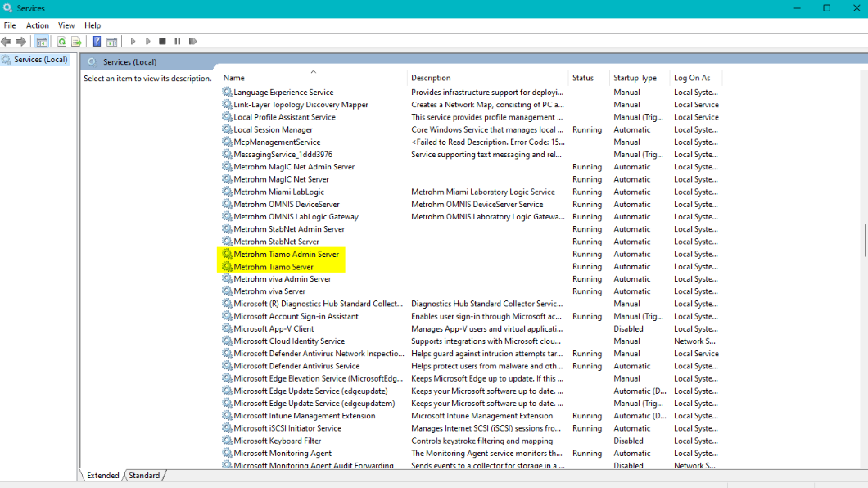The image size is (868, 488).
Task: Open the Help menu
Action: 93,25
